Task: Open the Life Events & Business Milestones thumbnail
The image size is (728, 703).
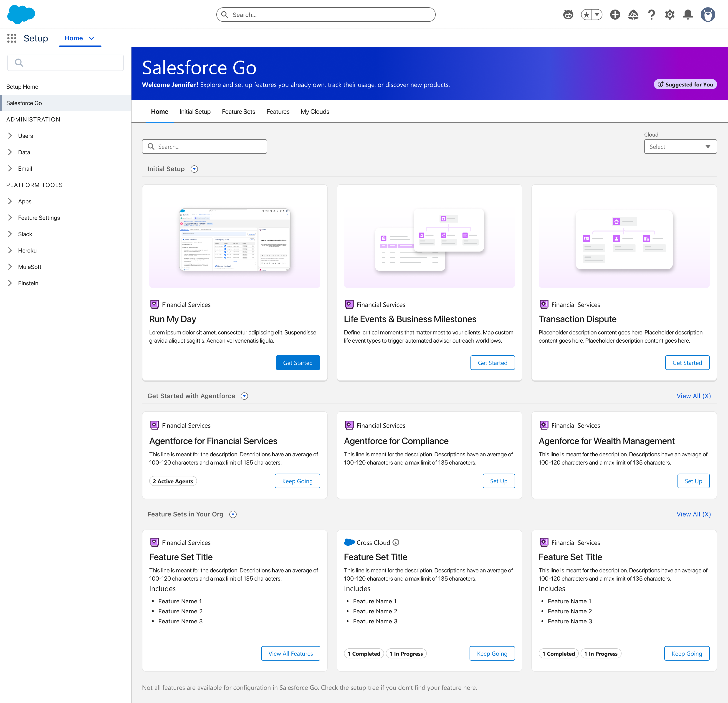Action: tap(429, 240)
